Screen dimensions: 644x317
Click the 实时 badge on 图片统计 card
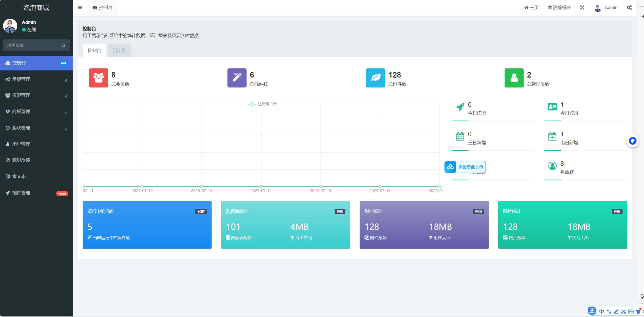617,211
